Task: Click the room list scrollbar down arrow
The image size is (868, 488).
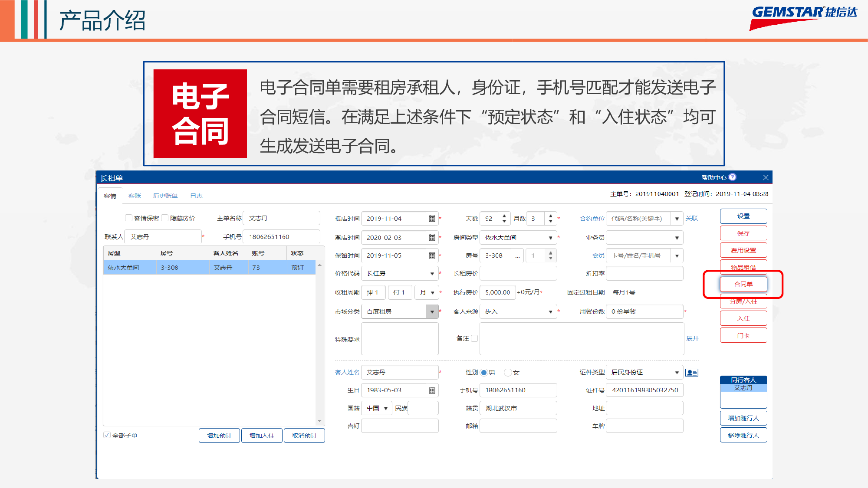Action: 320,421
